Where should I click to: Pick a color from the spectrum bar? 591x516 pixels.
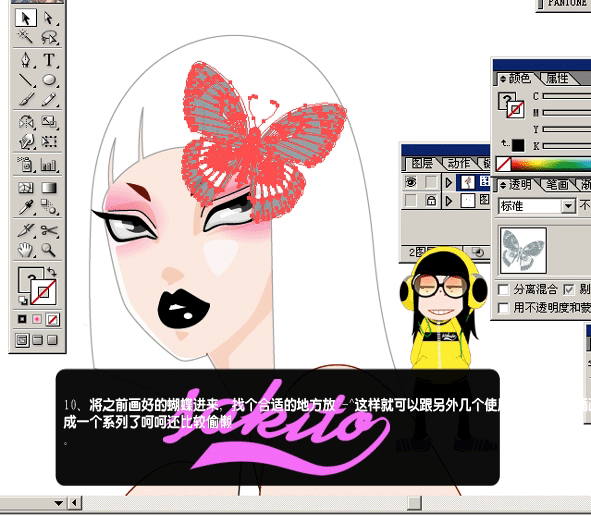point(551,164)
